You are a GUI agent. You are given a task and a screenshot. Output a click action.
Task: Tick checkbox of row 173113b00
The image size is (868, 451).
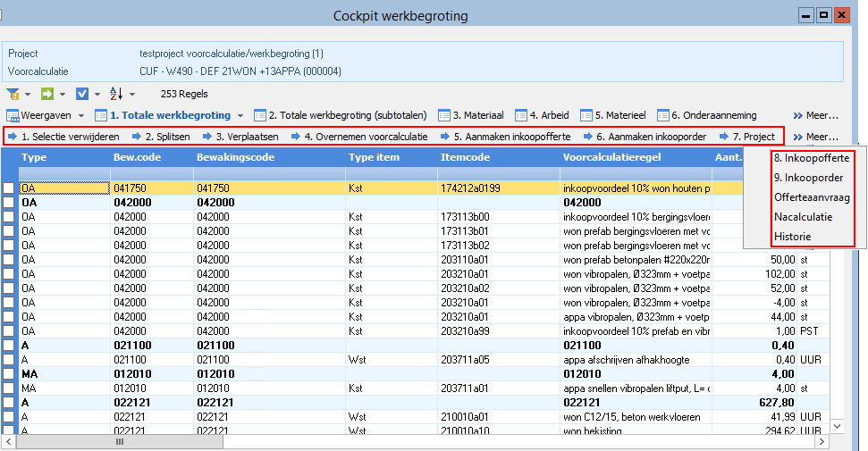click(x=8, y=217)
